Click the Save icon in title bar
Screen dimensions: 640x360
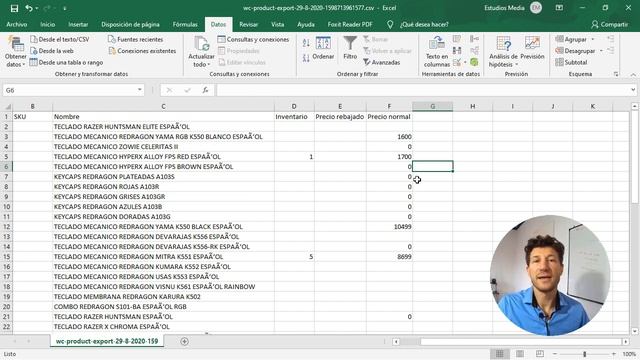[14, 8]
